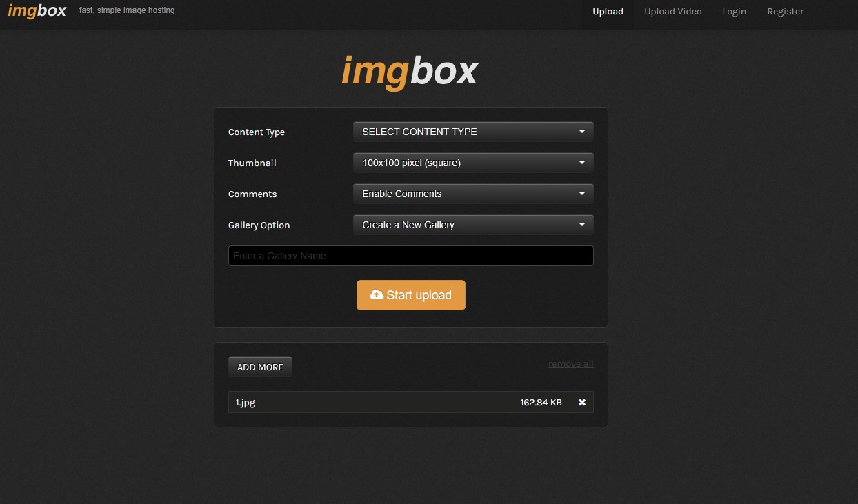This screenshot has height=504, width=858.
Task: Open the Enable Comments dropdown
Action: 472,194
